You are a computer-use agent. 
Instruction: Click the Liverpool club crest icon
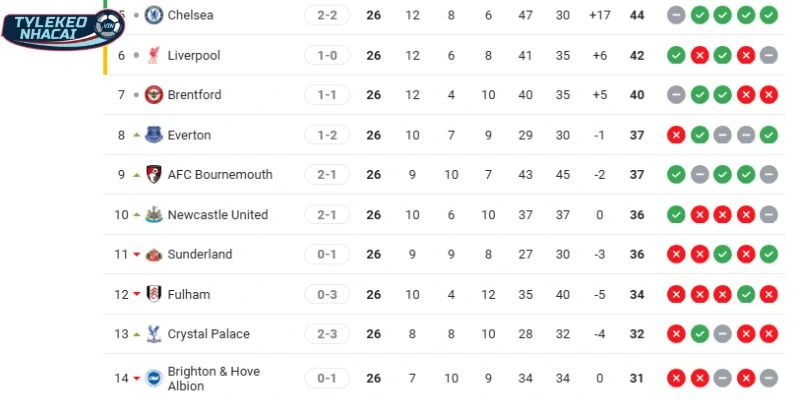point(154,55)
